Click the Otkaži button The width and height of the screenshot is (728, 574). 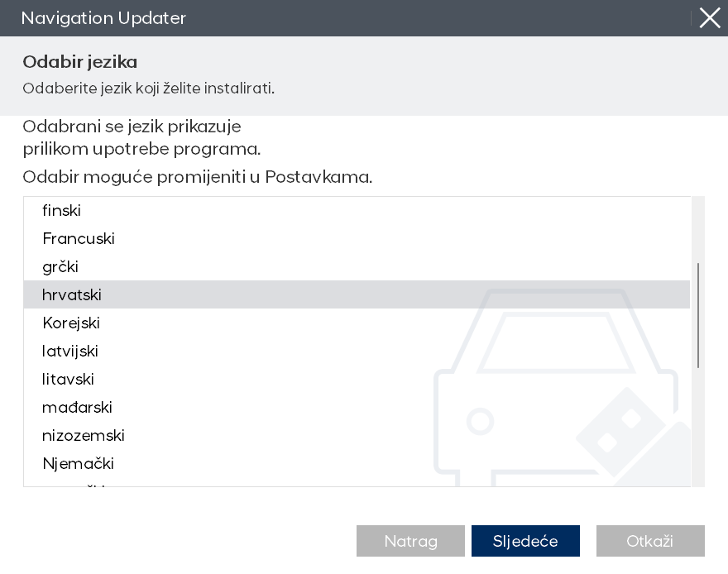pyautogui.click(x=650, y=541)
